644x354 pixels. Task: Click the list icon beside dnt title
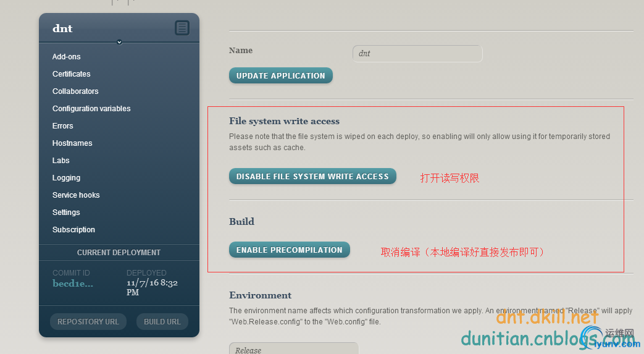click(182, 28)
